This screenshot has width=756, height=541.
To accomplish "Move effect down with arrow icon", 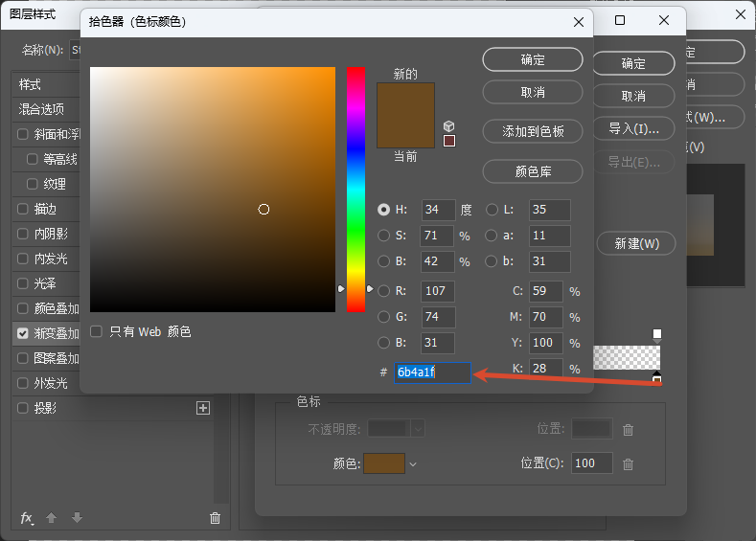I will pos(78,518).
